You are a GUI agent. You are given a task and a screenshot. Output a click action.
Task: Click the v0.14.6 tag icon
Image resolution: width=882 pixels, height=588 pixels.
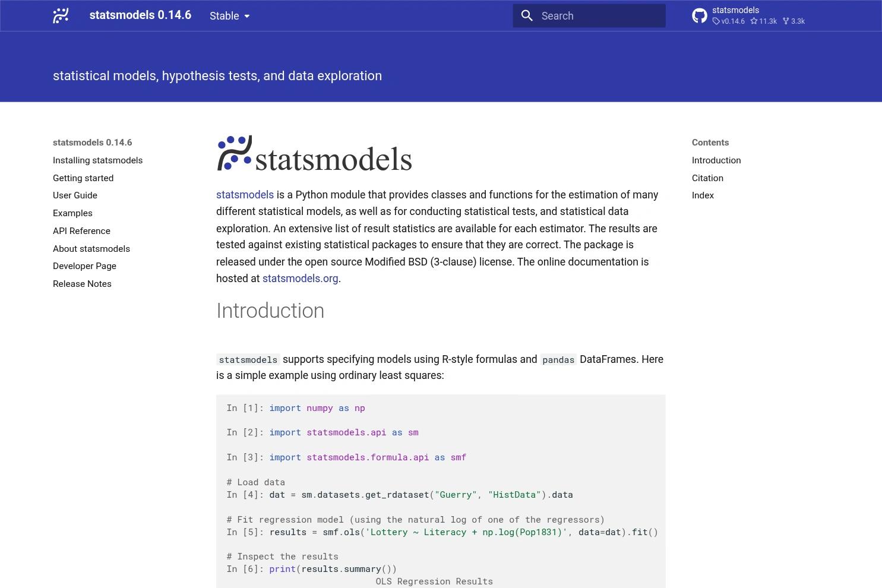pyautogui.click(x=716, y=21)
